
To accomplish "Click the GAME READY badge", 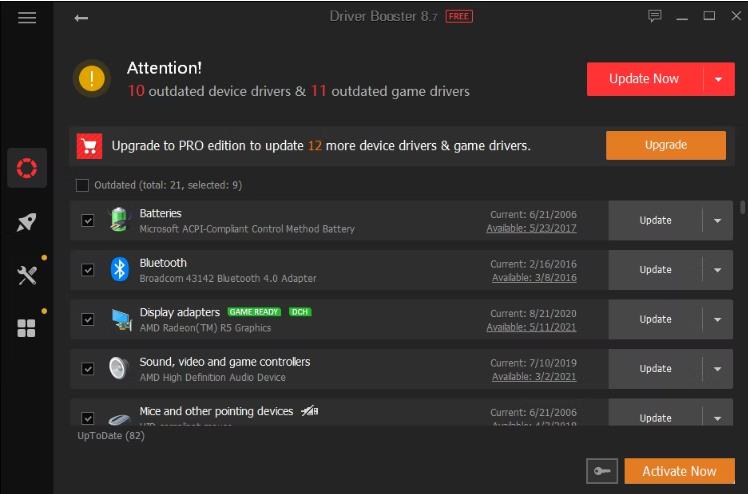I will [x=254, y=312].
